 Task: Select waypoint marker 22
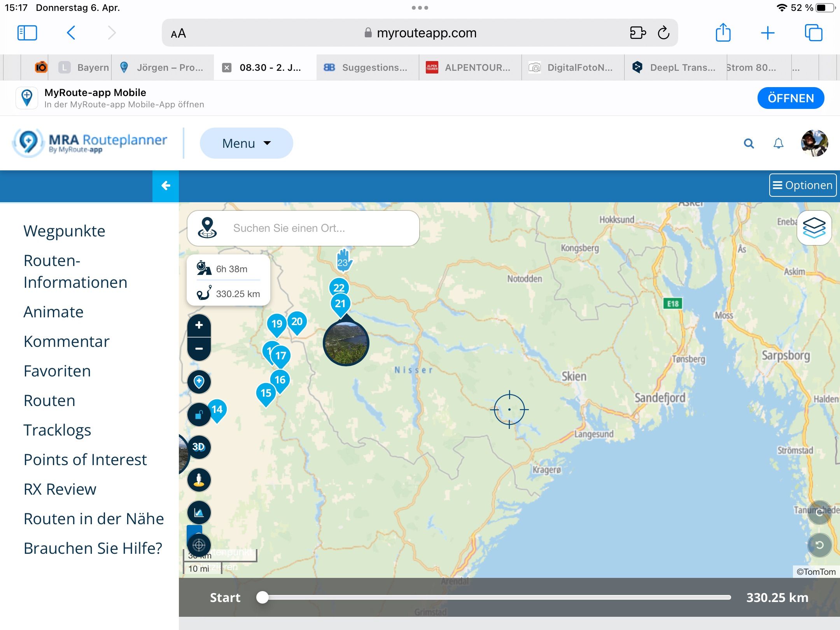coord(339,287)
